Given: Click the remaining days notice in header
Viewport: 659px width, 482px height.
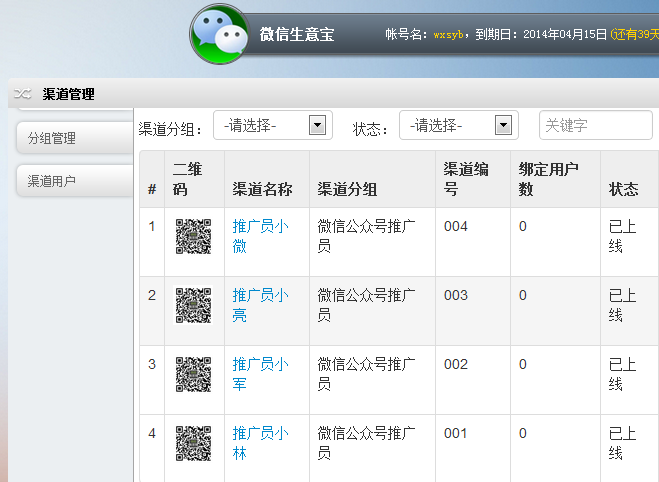Looking at the screenshot, I should click(634, 35).
